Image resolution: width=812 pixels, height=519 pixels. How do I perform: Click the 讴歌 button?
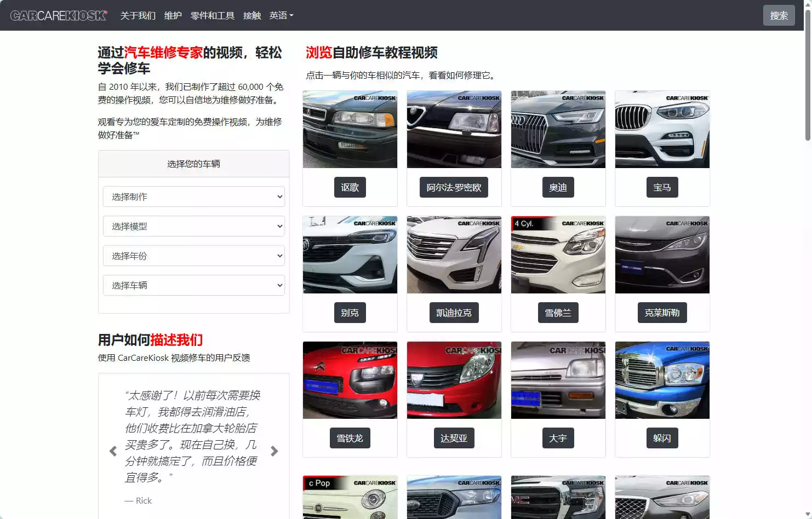click(x=350, y=187)
